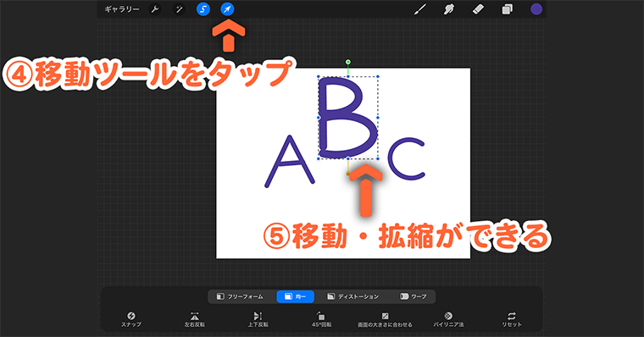Tap the Selection S tool
This screenshot has width=644, height=337.
click(203, 9)
